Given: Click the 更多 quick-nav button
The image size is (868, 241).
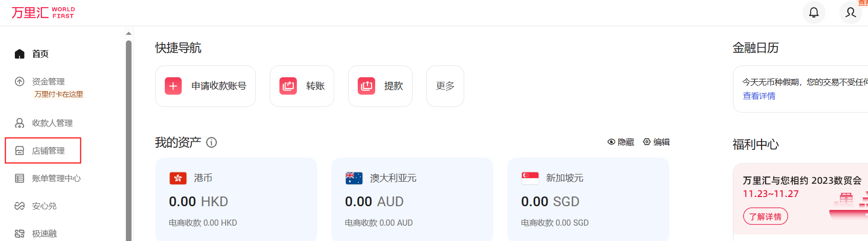Looking at the screenshot, I should (445, 86).
